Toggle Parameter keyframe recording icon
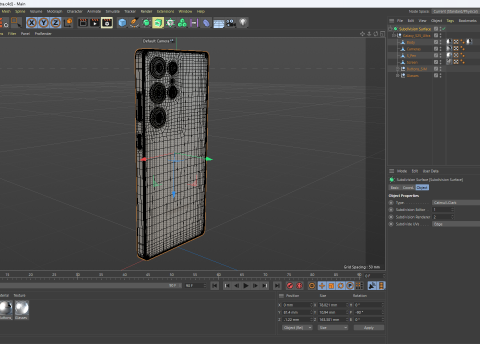The image size is (480, 360). [x=350, y=286]
